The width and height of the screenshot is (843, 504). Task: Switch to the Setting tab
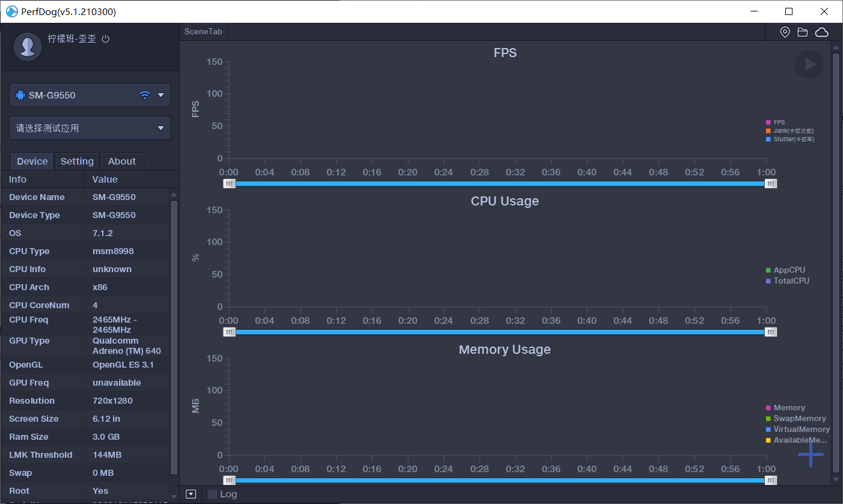[x=77, y=161]
